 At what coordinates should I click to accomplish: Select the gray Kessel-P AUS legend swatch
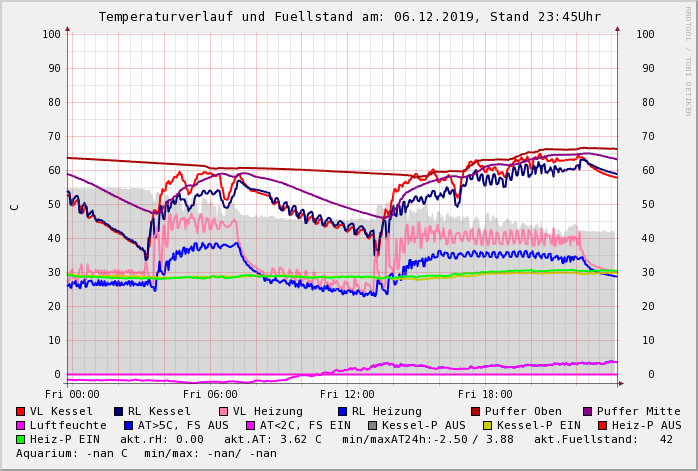click(x=371, y=425)
